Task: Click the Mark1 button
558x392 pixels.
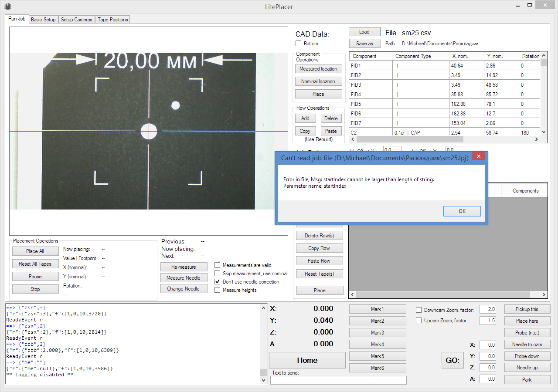Action: coord(378,309)
